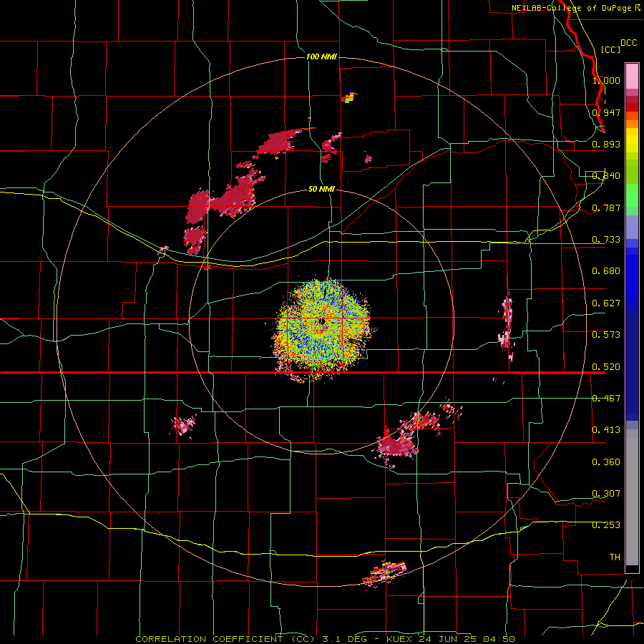Click the 0.360 color scale value
644x644 pixels.
pyautogui.click(x=606, y=462)
